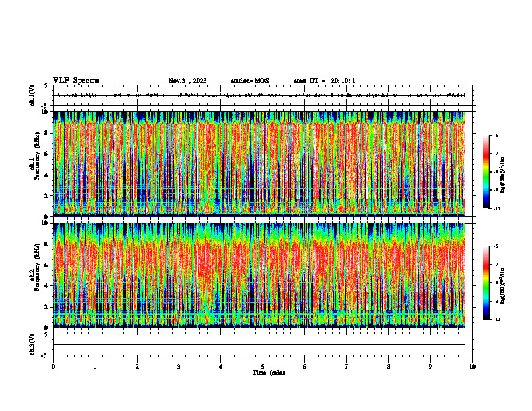Screen dimensions: 532x411
Task: Click the "-5" tick on ch.3(V) axis
Action: (x=45, y=355)
